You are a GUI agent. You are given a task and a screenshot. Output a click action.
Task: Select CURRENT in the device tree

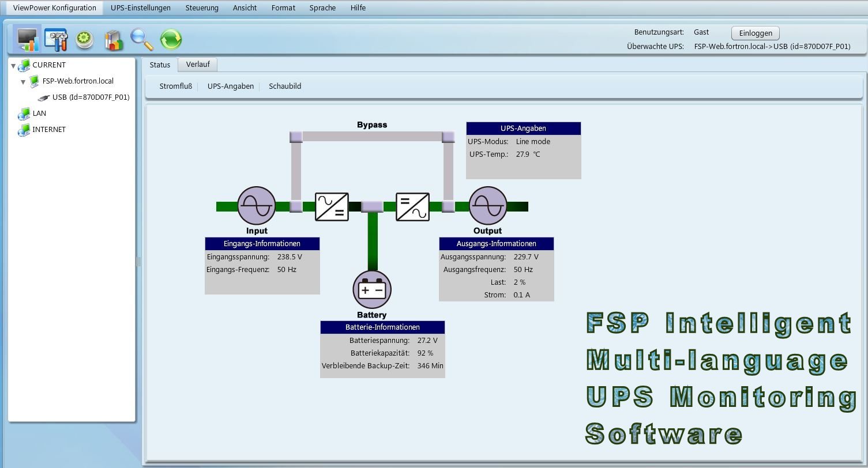49,65
